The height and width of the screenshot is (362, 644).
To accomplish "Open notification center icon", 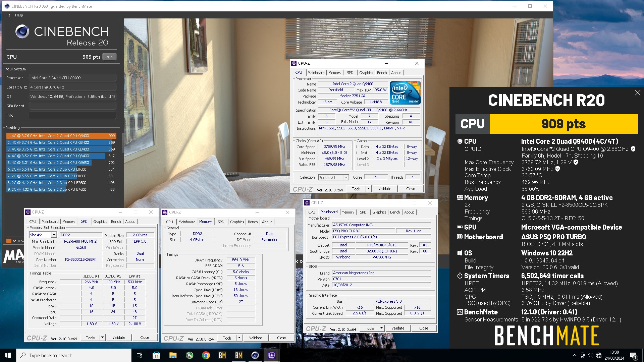I will click(633, 356).
